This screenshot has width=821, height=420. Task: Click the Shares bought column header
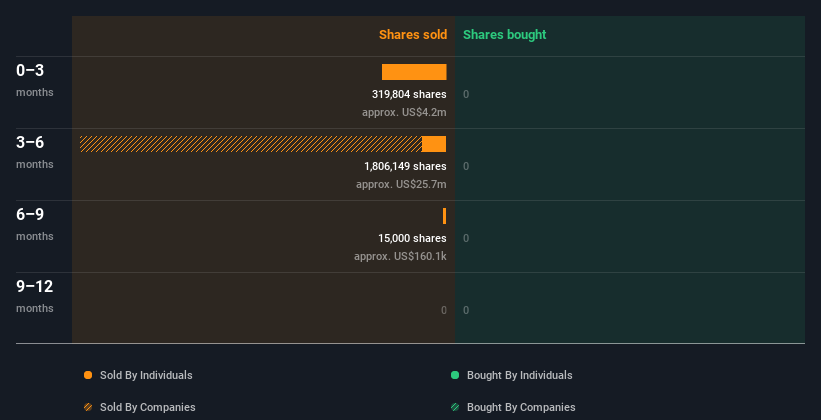point(505,35)
